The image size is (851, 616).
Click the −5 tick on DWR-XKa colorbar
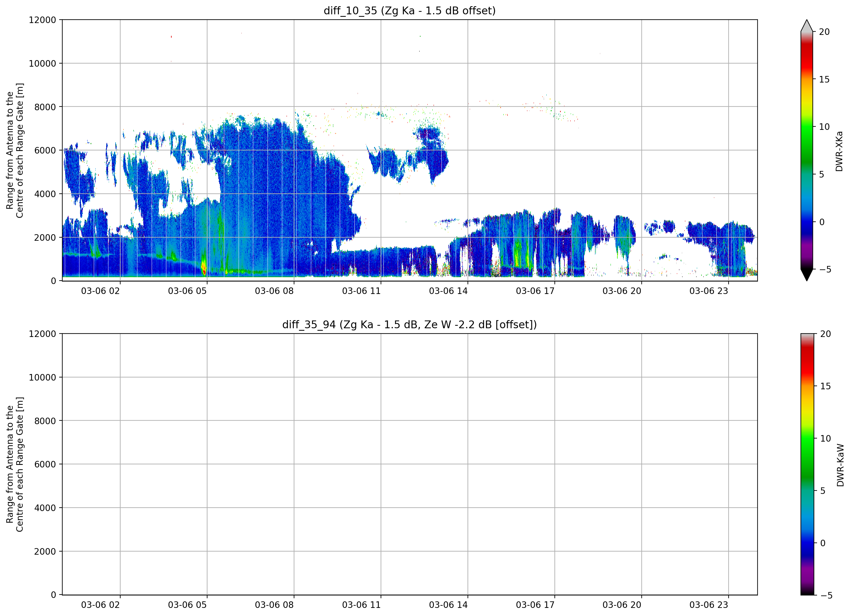[825, 269]
